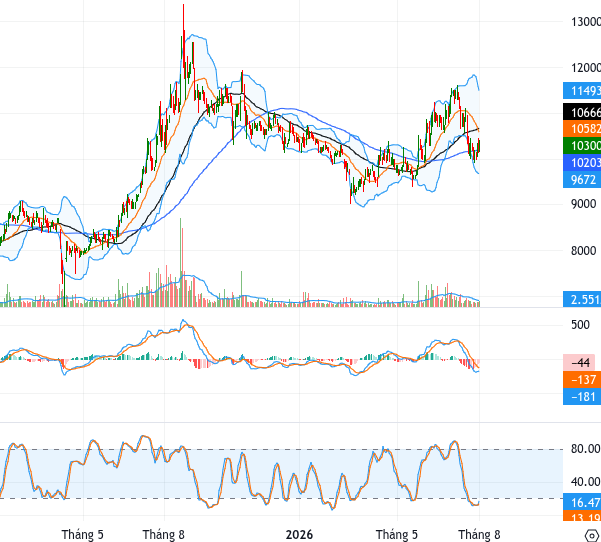Select the blue -181 MACD value label
The image size is (601, 542).
[x=582, y=396]
